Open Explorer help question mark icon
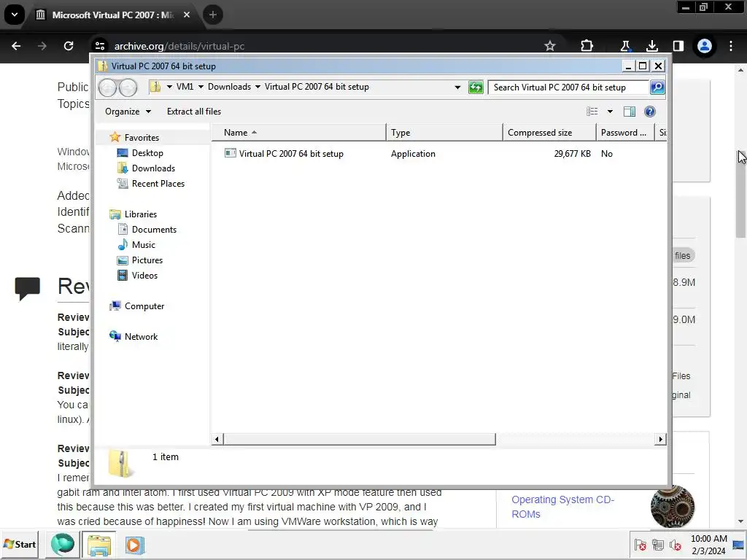This screenshot has width=747, height=560. (650, 112)
